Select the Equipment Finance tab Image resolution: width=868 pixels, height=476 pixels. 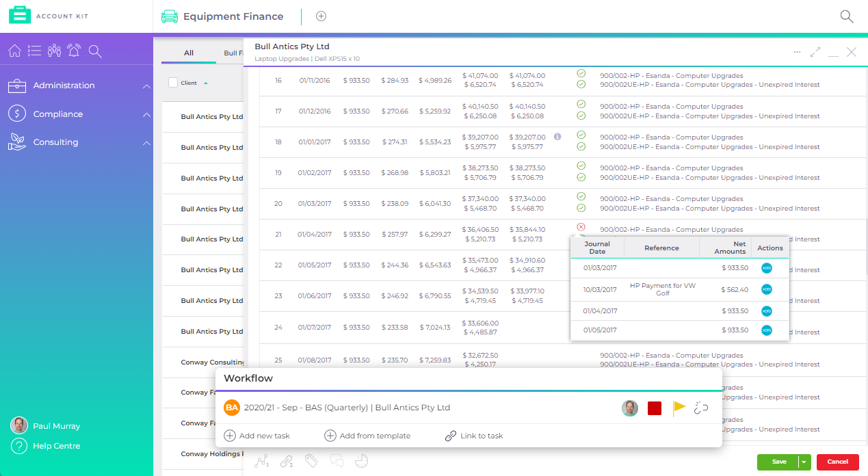pos(222,16)
